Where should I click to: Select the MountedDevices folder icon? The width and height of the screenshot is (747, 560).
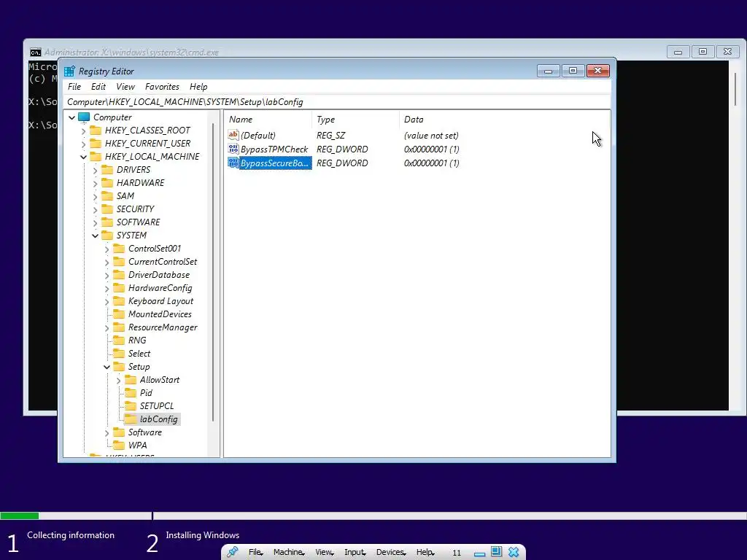pyautogui.click(x=119, y=314)
